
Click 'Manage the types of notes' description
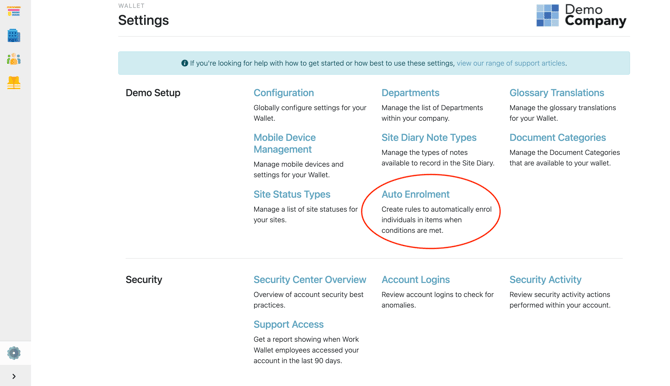(x=438, y=158)
